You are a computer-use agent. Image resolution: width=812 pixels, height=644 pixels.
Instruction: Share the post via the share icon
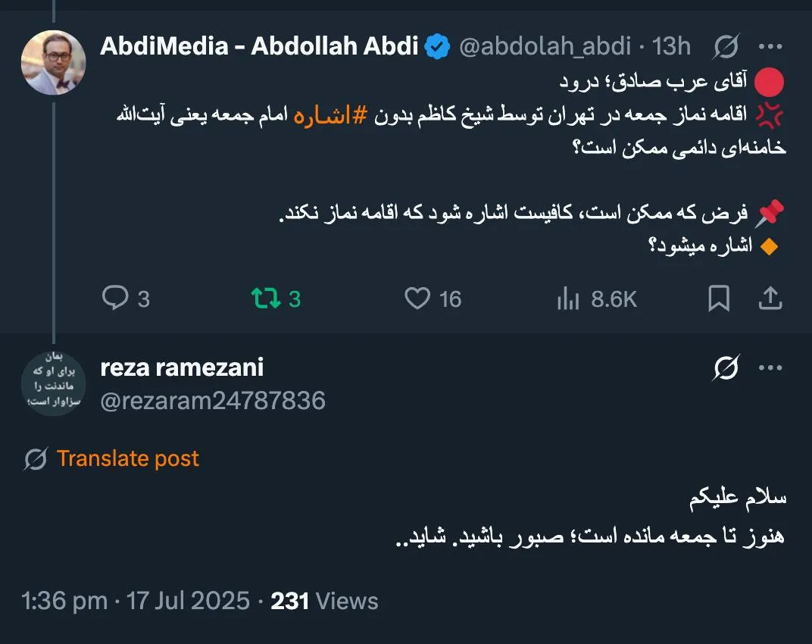770,299
